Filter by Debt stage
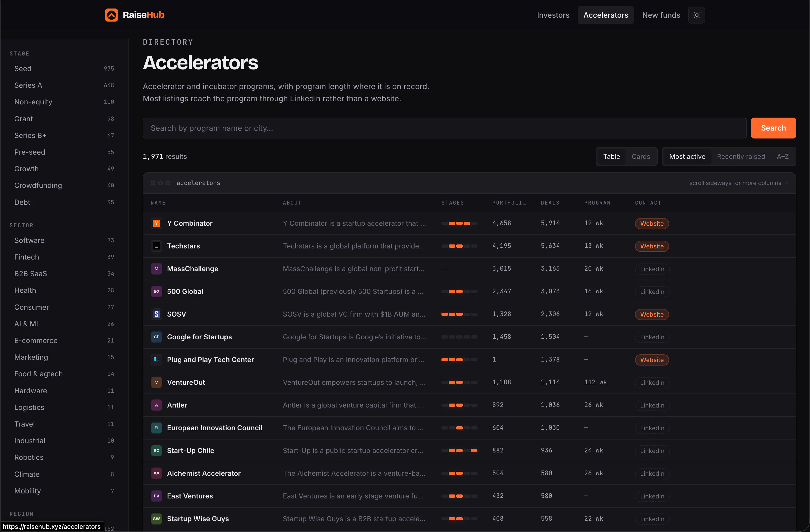The image size is (810, 532). (x=64, y=202)
